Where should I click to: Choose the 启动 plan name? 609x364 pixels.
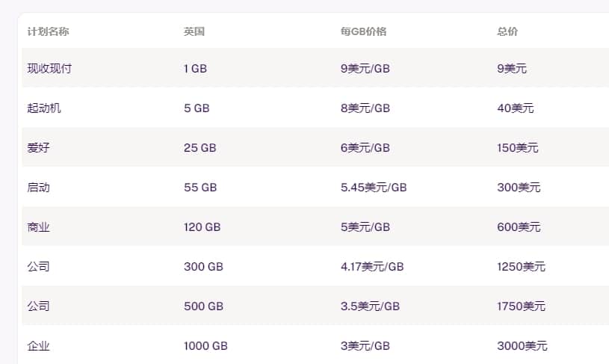(38, 188)
